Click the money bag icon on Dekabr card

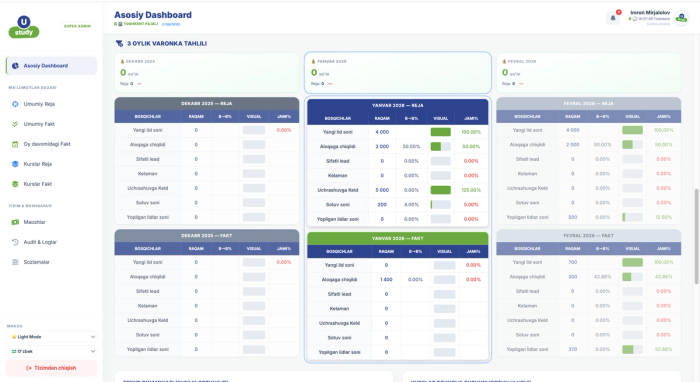coord(122,62)
